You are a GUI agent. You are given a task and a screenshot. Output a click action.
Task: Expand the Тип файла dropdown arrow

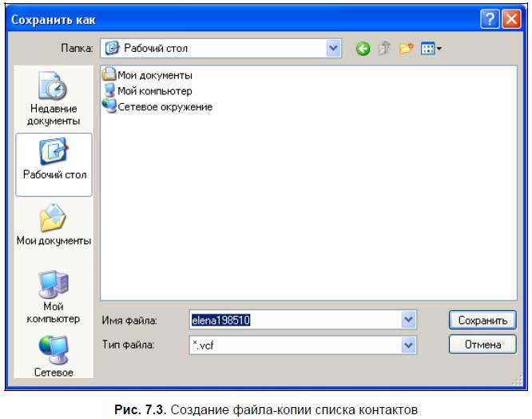[409, 345]
